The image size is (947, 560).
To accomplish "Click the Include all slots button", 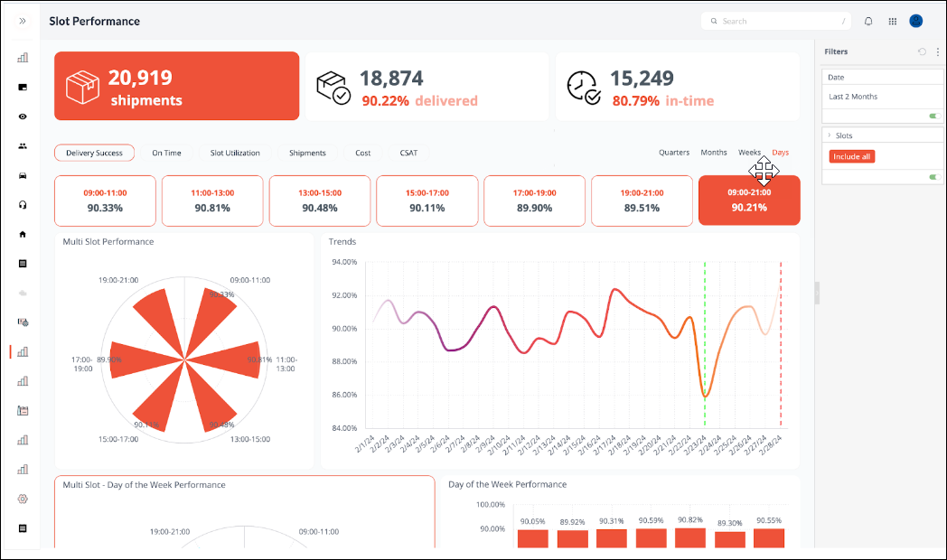I will point(851,156).
